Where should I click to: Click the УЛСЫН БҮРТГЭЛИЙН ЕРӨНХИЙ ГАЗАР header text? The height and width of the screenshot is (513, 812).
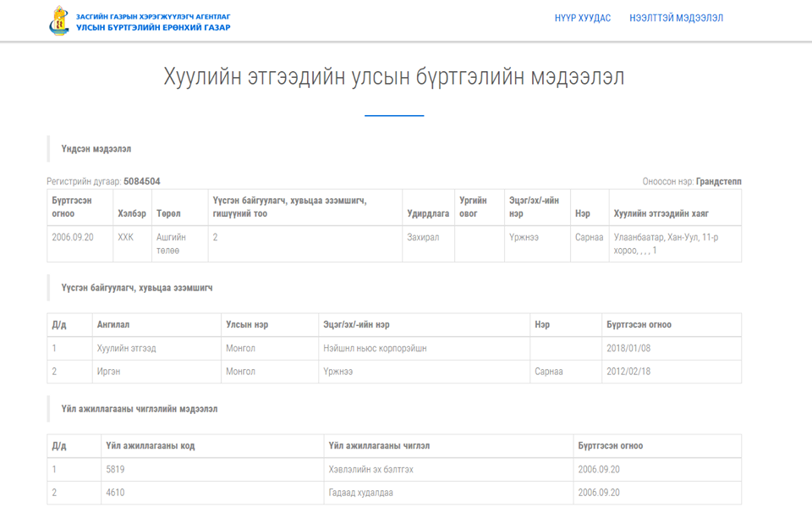pyautogui.click(x=153, y=27)
